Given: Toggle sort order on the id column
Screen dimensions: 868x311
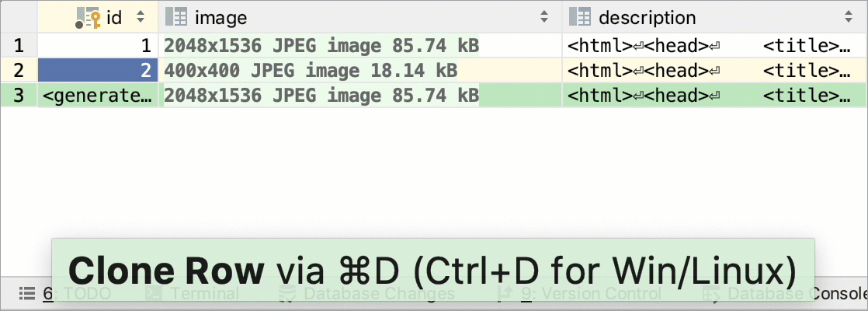Looking at the screenshot, I should point(140,18).
